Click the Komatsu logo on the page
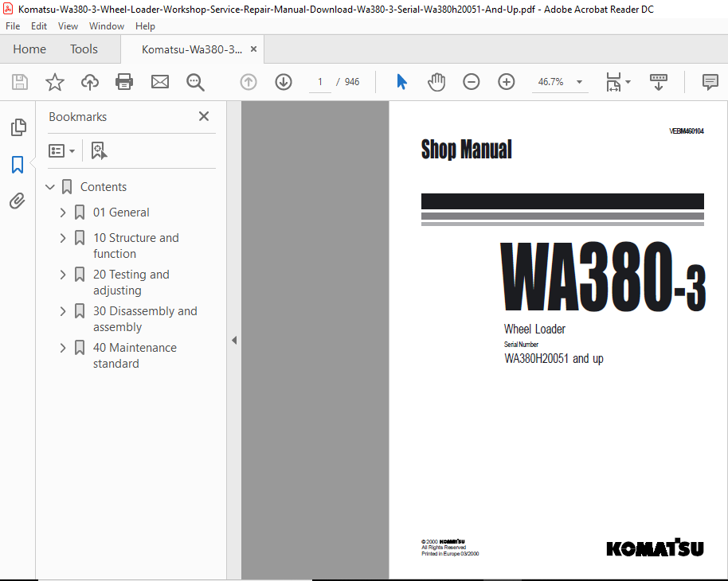The width and height of the screenshot is (728, 581). click(x=655, y=547)
